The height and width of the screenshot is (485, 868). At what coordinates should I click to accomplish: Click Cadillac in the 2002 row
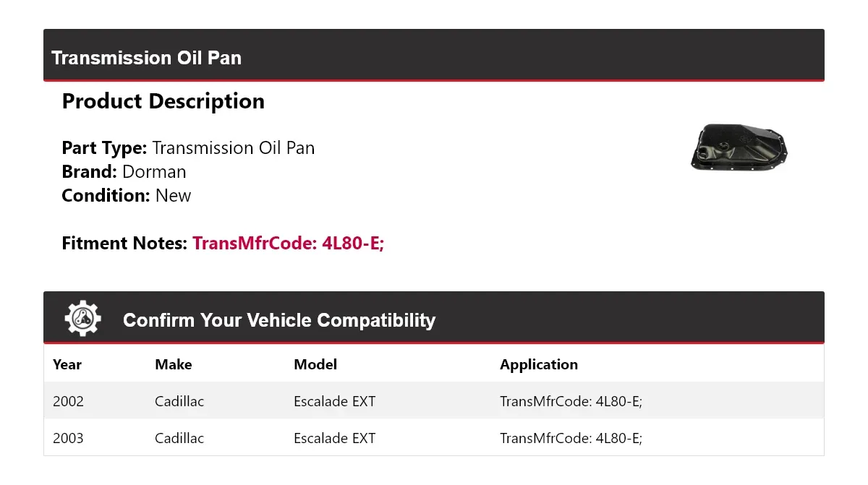click(x=179, y=401)
